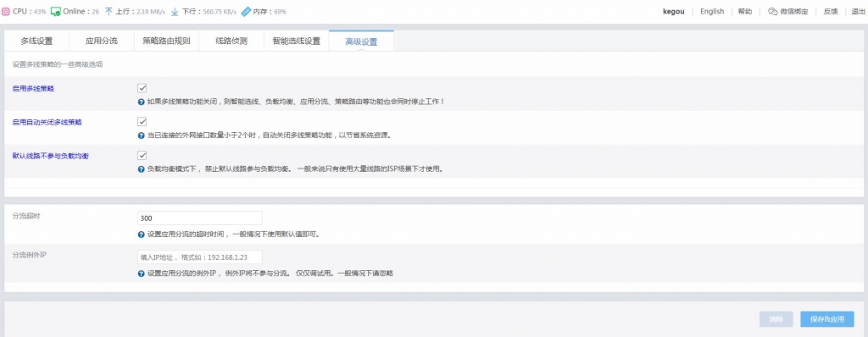Click the 退出 logout link
Screen dimensions: 868x337
[x=859, y=11]
